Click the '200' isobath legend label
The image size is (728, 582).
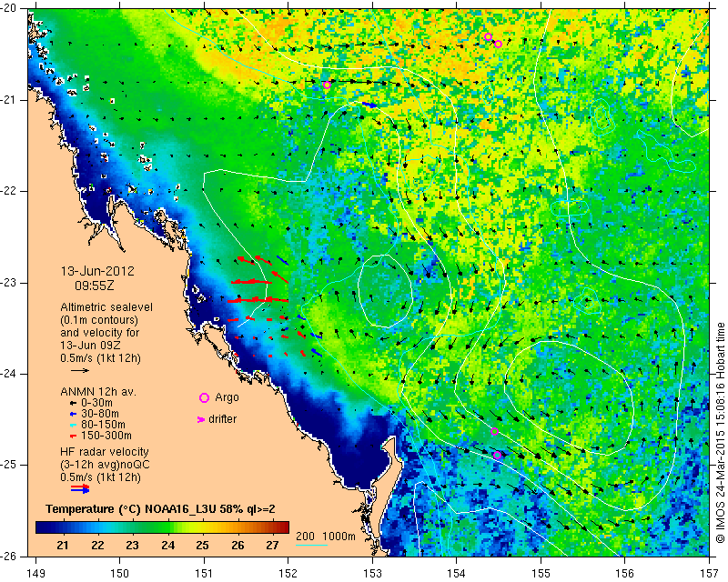[x=306, y=537]
